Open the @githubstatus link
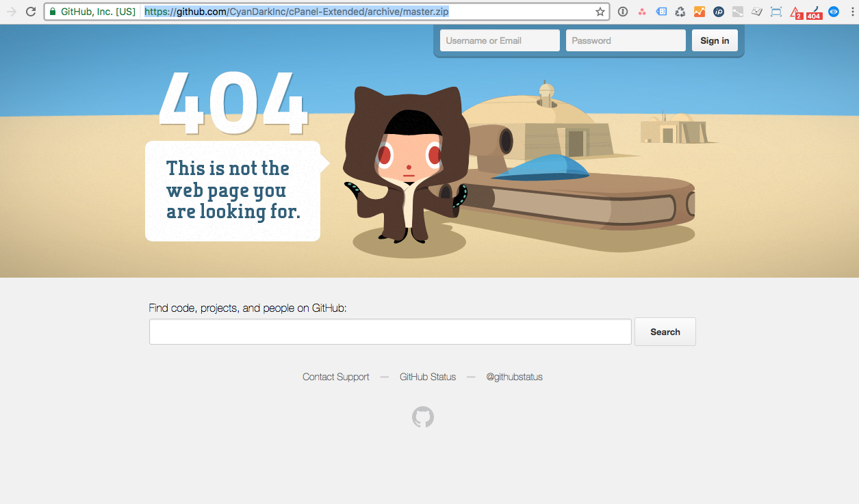859x504 pixels. click(x=514, y=377)
